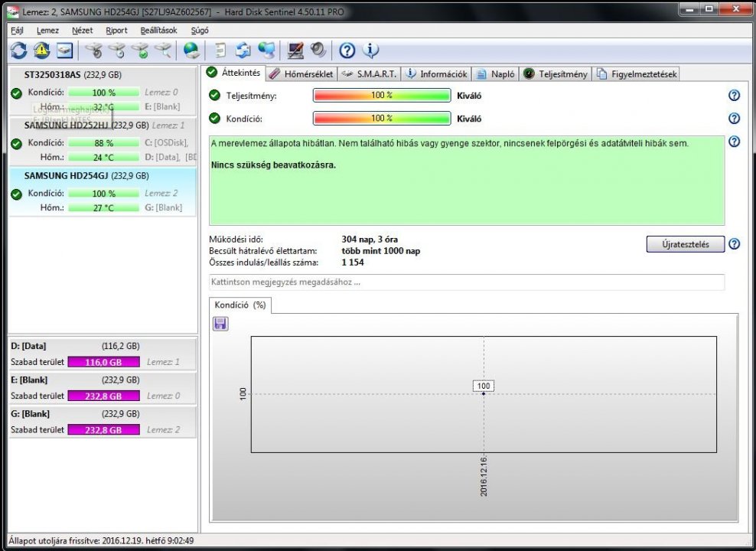756x551 pixels.
Task: Click help icon beside Kondíció bar
Action: tap(734, 118)
